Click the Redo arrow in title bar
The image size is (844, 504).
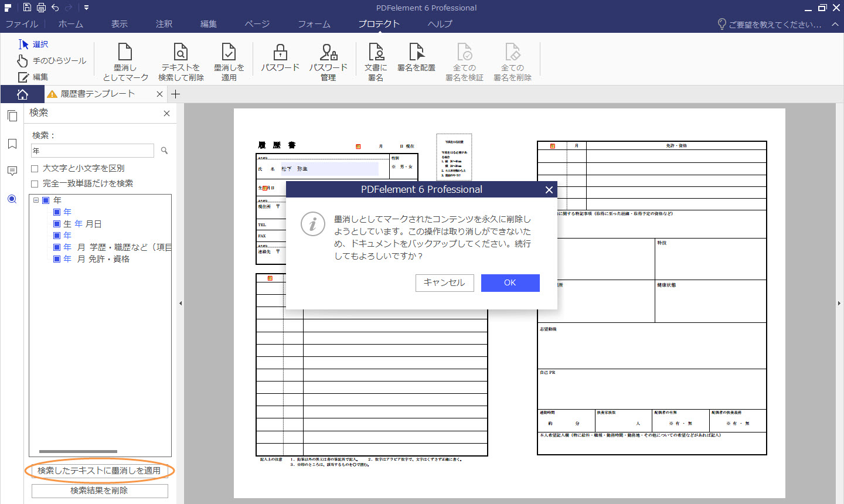point(69,8)
